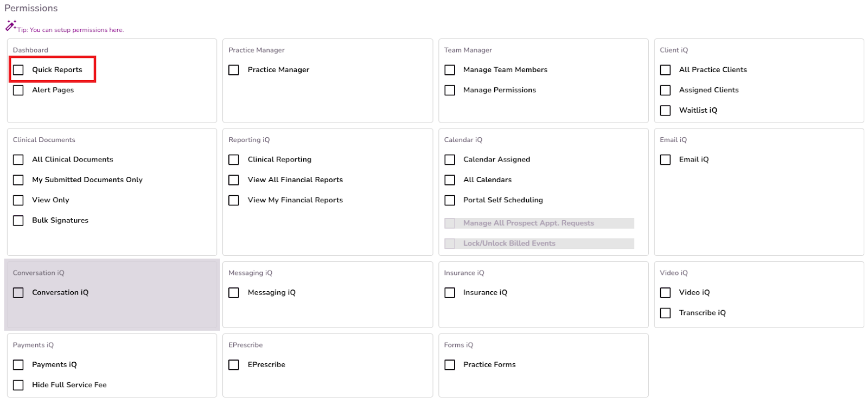Check the Email iQ permission
The height and width of the screenshot is (398, 868).
665,159
